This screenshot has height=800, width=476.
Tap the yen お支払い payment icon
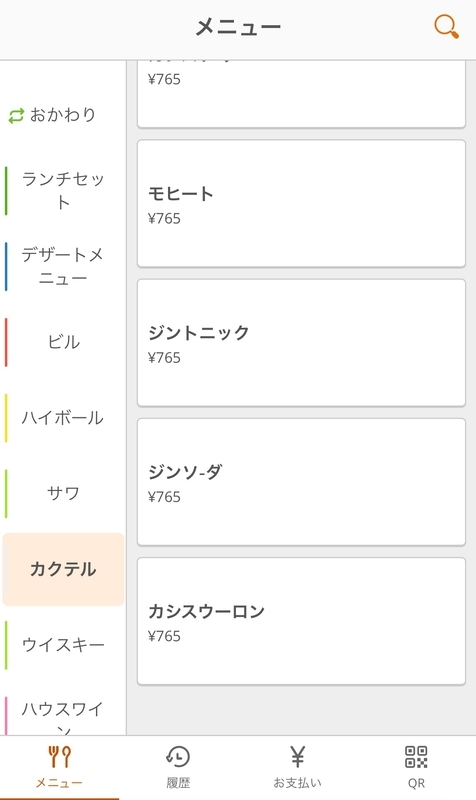click(x=297, y=757)
